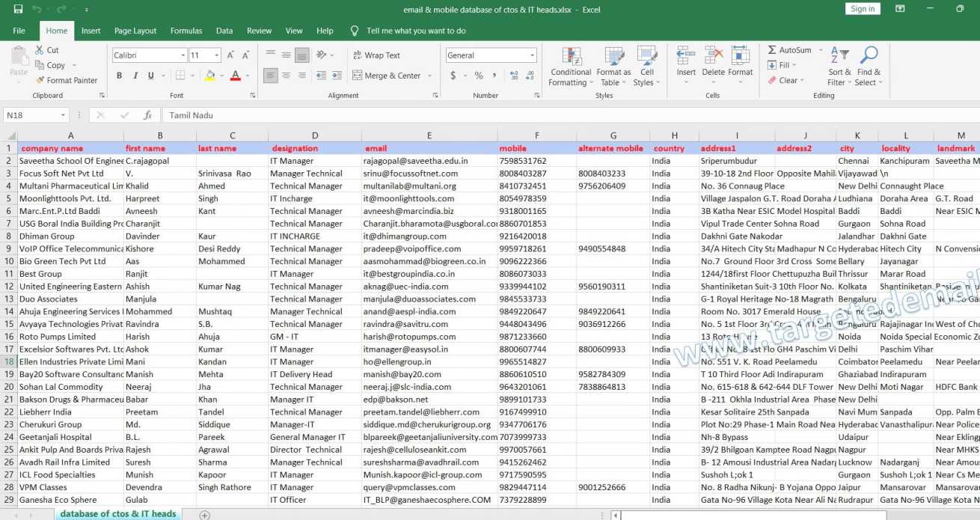Click the Copy icon in Clipboard group
The height and width of the screenshot is (520, 980).
coord(40,65)
